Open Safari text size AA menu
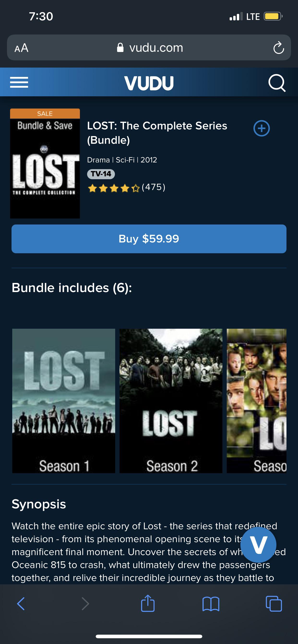Screen dimensions: 298x644 [x=21, y=48]
